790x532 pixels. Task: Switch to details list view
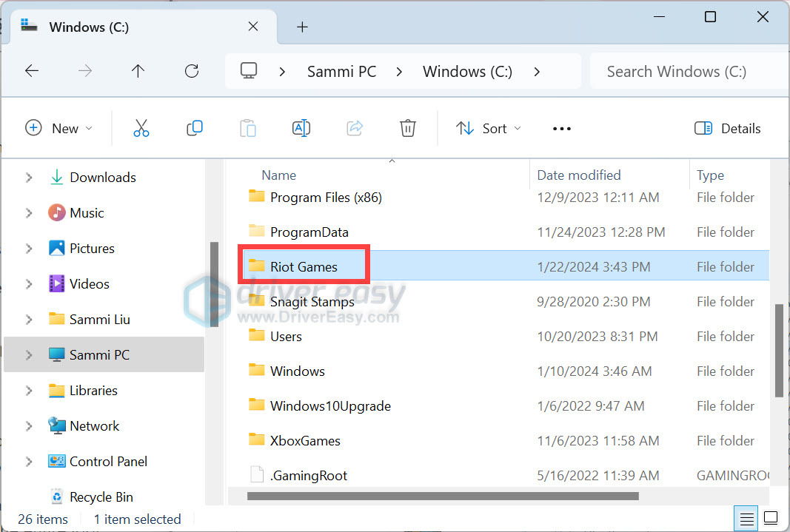(747, 517)
